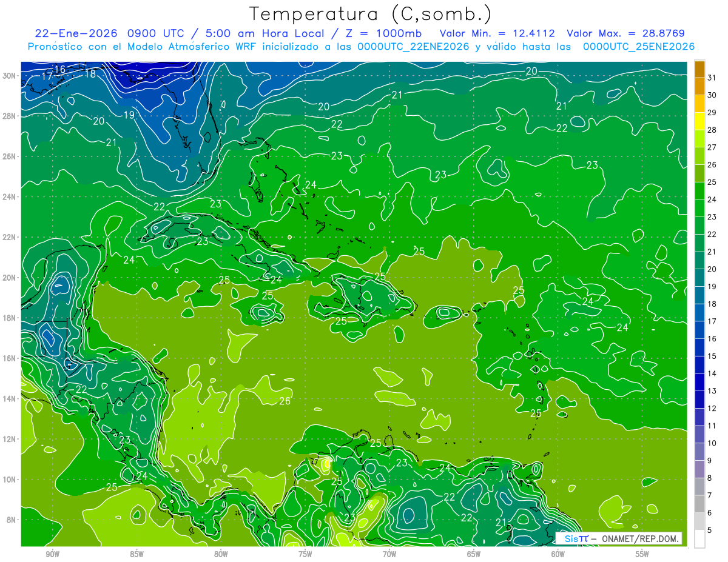Screen dimensions: 728x562
Task: Click the 80W longitude axis label
Action: [221, 554]
